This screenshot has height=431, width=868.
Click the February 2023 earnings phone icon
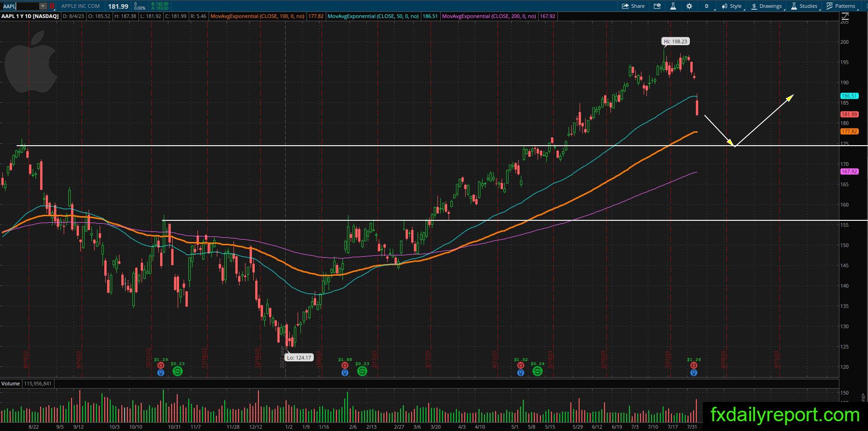[x=345, y=365]
